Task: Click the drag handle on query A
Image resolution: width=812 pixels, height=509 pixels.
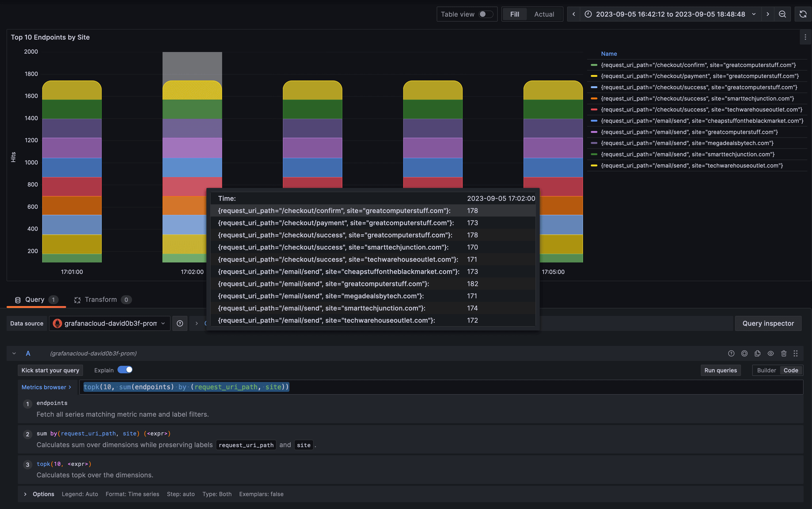Action: (796, 353)
